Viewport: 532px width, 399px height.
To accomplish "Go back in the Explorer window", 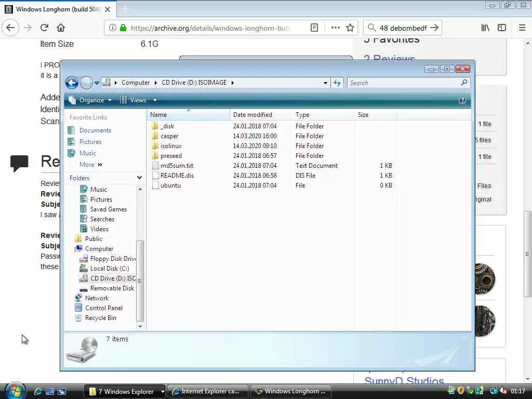I will coord(72,83).
